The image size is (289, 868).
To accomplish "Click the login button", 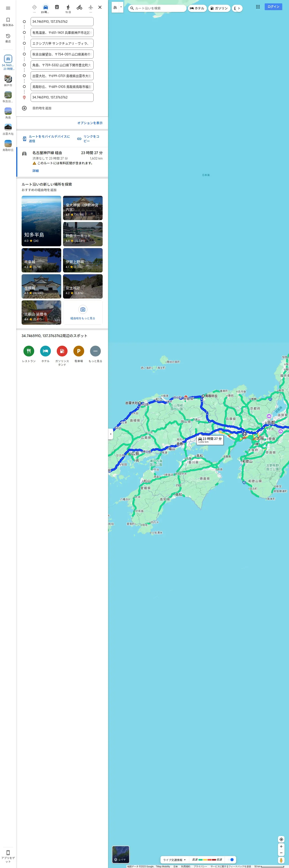I will [x=273, y=7].
